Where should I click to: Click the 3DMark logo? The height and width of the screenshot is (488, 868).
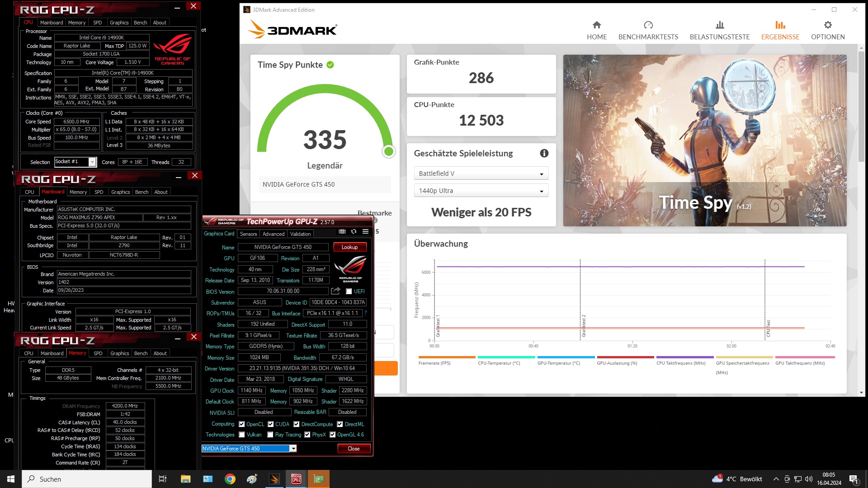[292, 30]
